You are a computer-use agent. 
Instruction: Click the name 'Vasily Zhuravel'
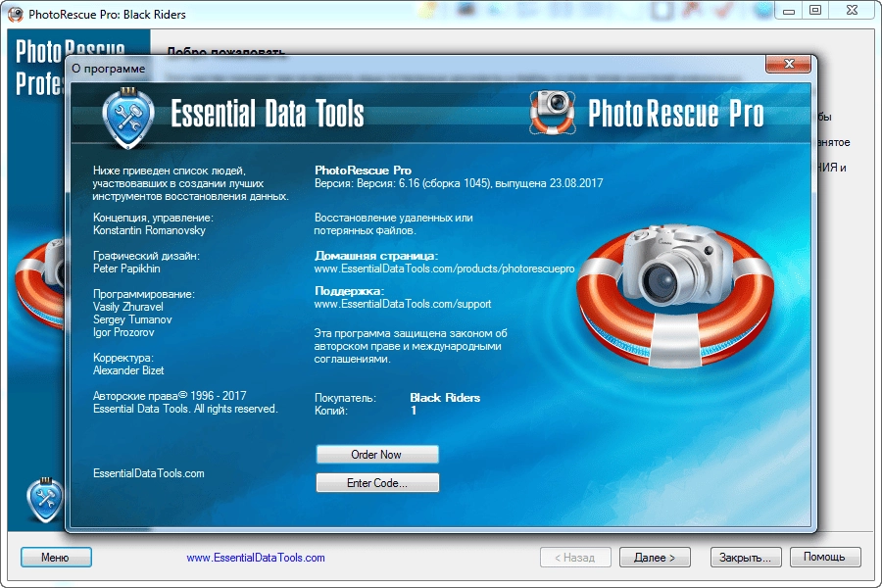[x=128, y=307]
